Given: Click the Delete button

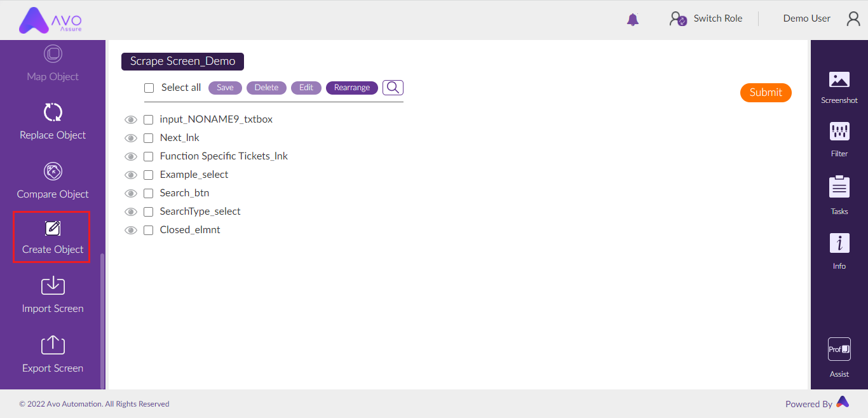Looking at the screenshot, I should pyautogui.click(x=267, y=88).
